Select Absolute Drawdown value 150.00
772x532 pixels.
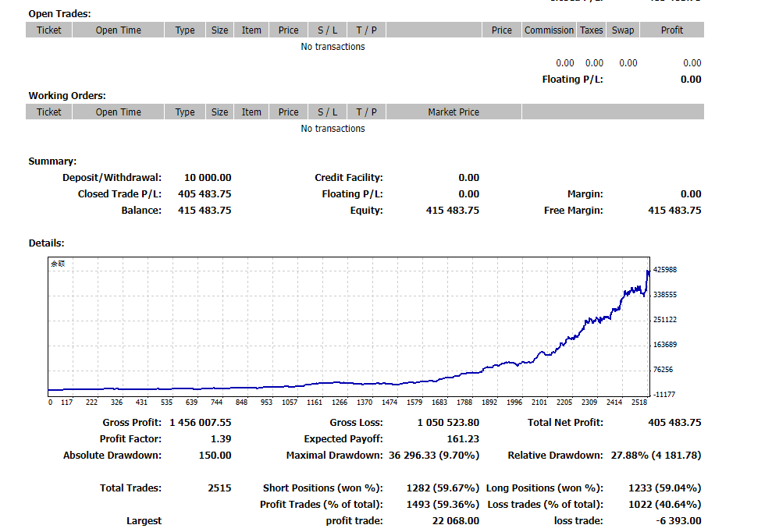pyautogui.click(x=215, y=456)
